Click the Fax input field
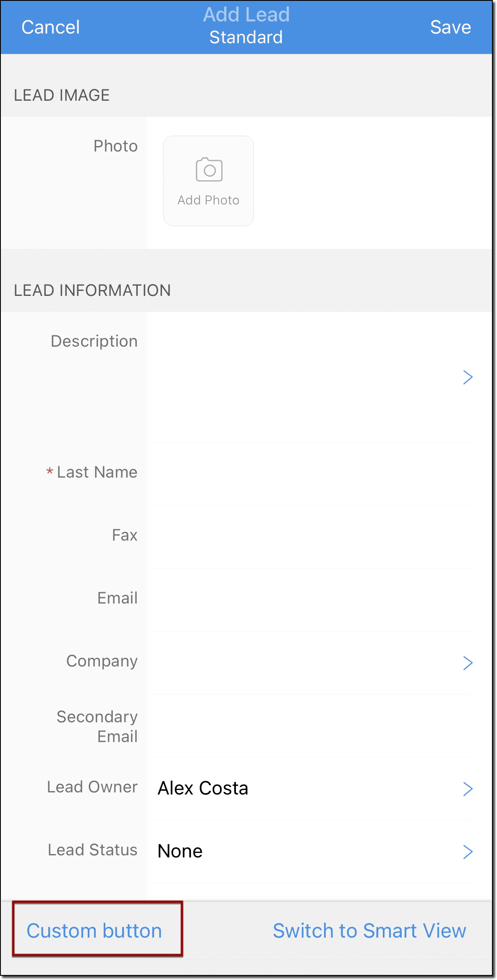497x980 pixels. 309,537
